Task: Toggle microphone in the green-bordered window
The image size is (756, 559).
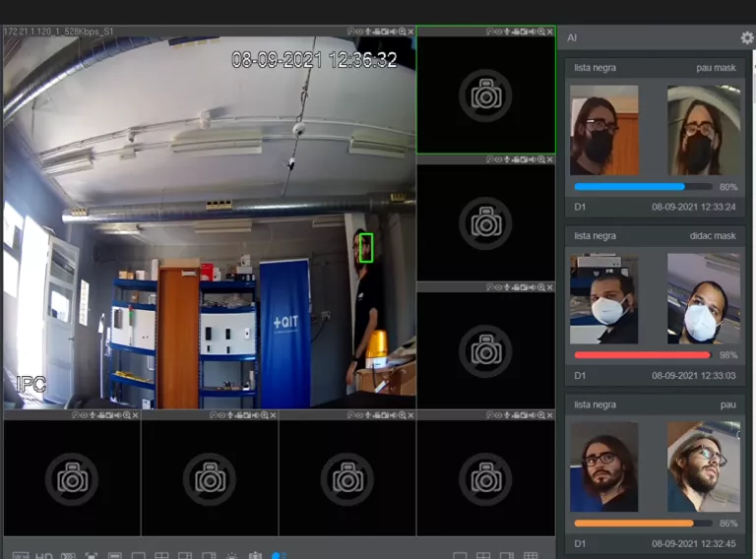Action: coord(506,31)
